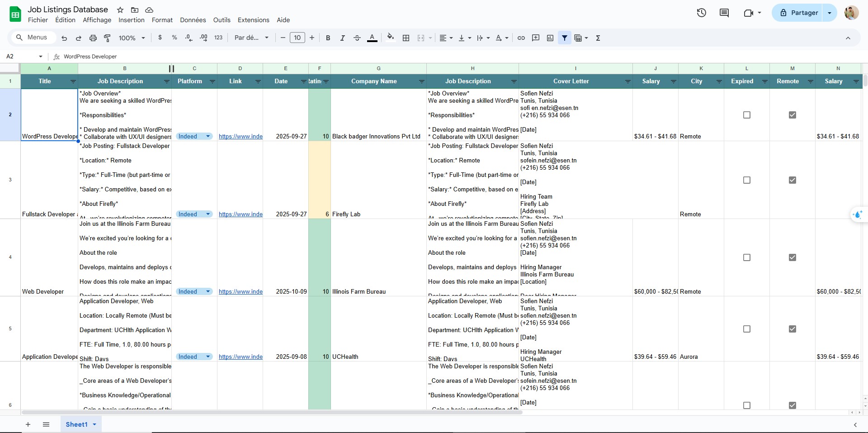Insert chart toolbar icon
This screenshot has width=868, height=433.
click(550, 38)
